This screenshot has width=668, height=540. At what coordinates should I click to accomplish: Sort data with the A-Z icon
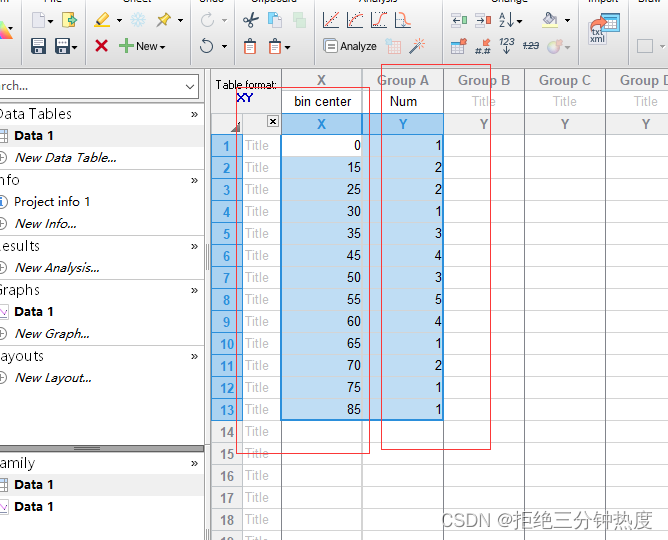pyautogui.click(x=507, y=20)
